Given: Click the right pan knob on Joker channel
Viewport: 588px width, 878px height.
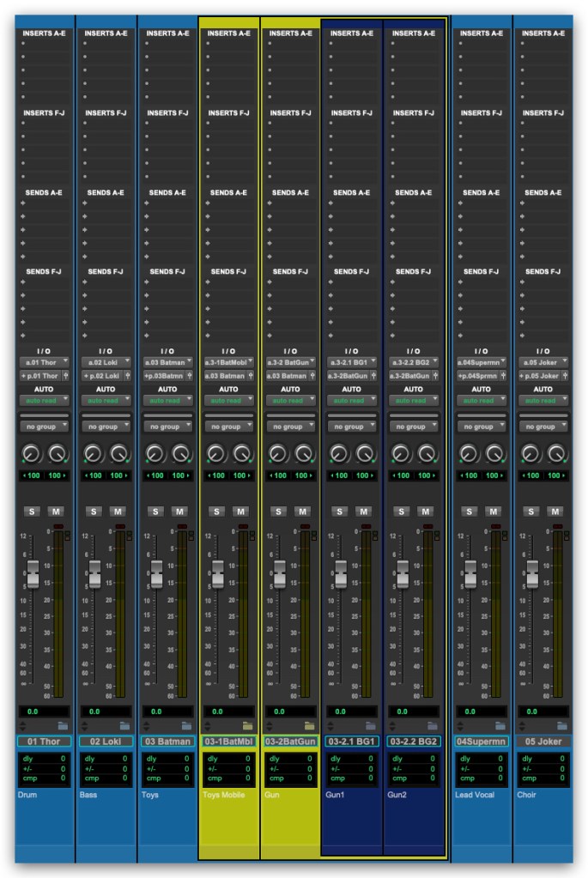Looking at the screenshot, I should click(557, 454).
